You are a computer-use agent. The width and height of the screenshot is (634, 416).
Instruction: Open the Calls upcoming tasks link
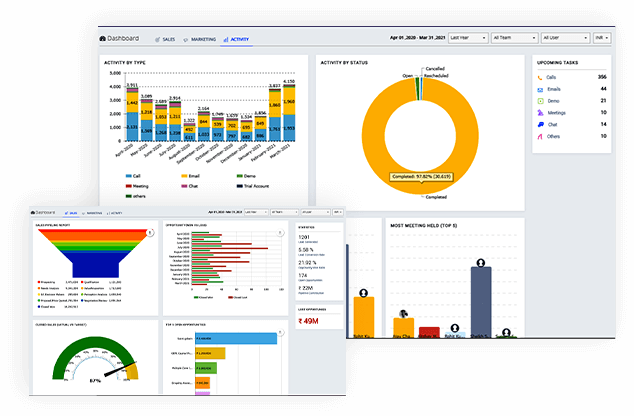[551, 77]
